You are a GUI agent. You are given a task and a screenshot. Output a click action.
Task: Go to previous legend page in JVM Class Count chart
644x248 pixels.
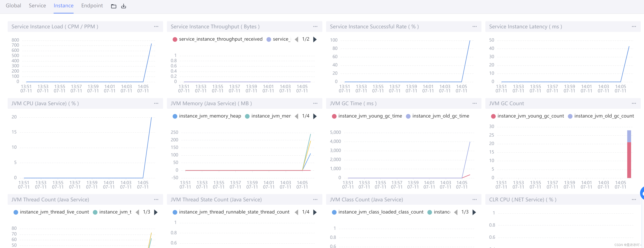pos(456,212)
